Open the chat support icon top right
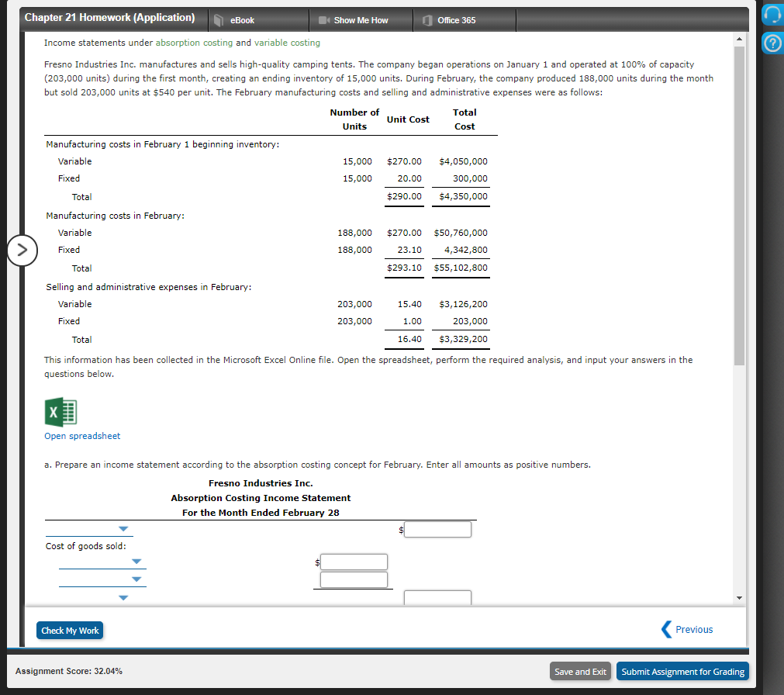 click(772, 13)
